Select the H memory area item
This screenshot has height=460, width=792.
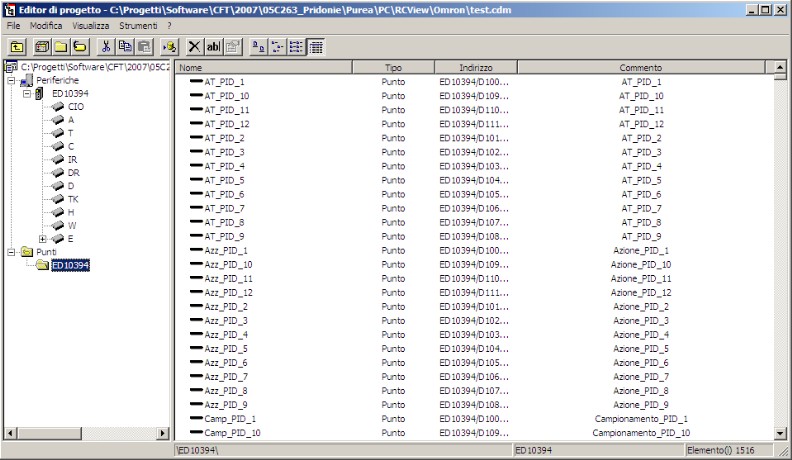(71, 212)
